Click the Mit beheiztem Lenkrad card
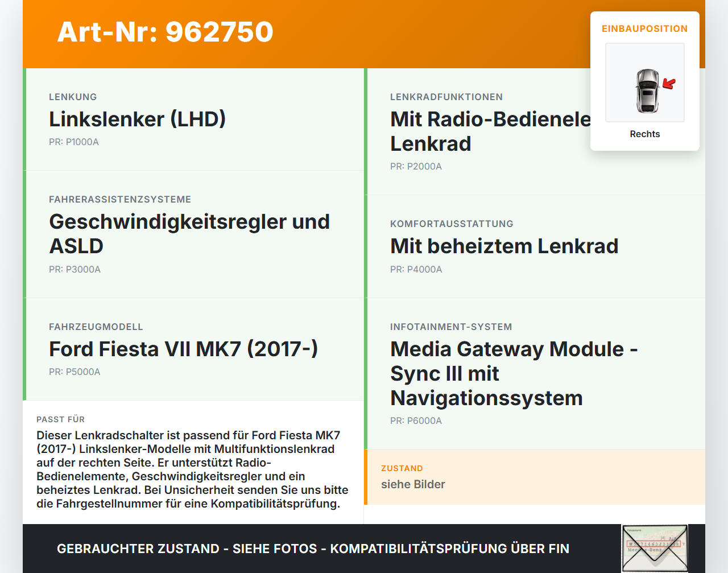The image size is (728, 573). tap(504, 246)
